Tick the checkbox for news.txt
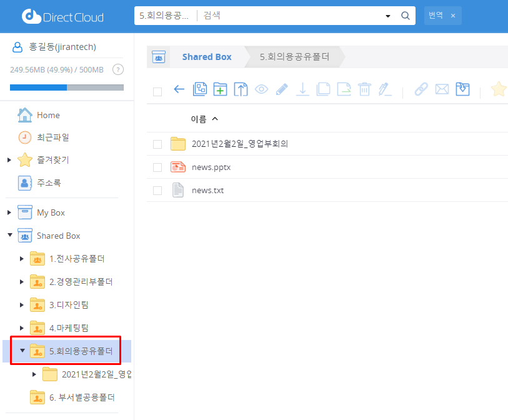The height and width of the screenshot is (420, 508). coord(157,191)
